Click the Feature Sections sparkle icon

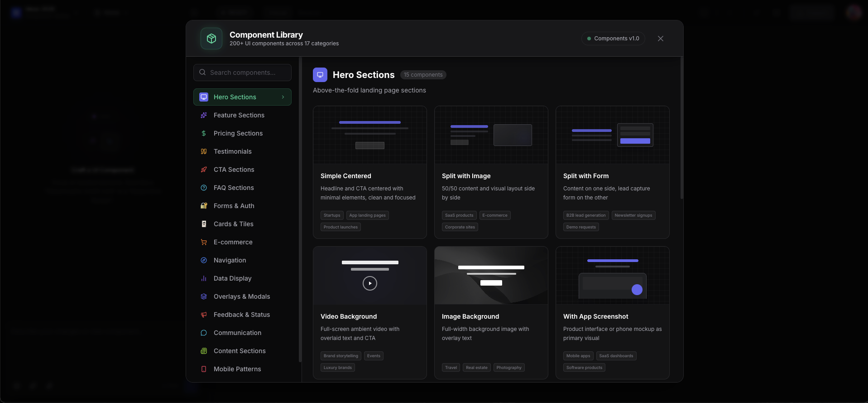pos(204,115)
